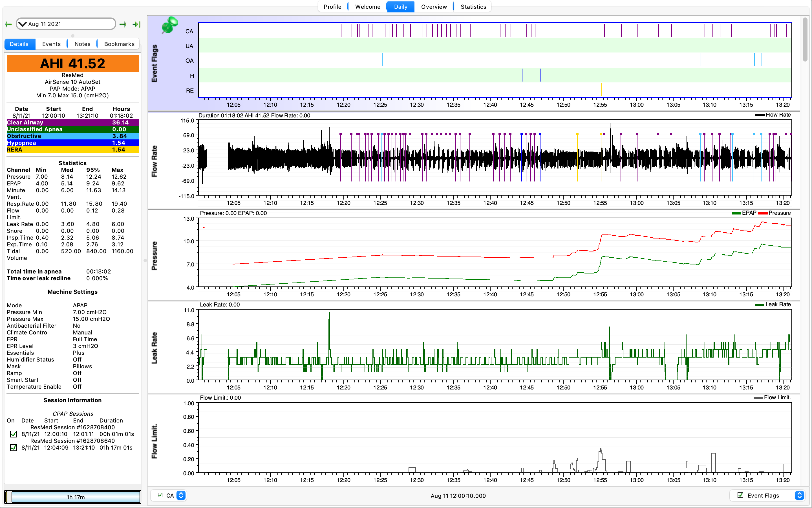The height and width of the screenshot is (508, 812).
Task: Click the Flow Rate graph vertical title
Action: (154, 161)
